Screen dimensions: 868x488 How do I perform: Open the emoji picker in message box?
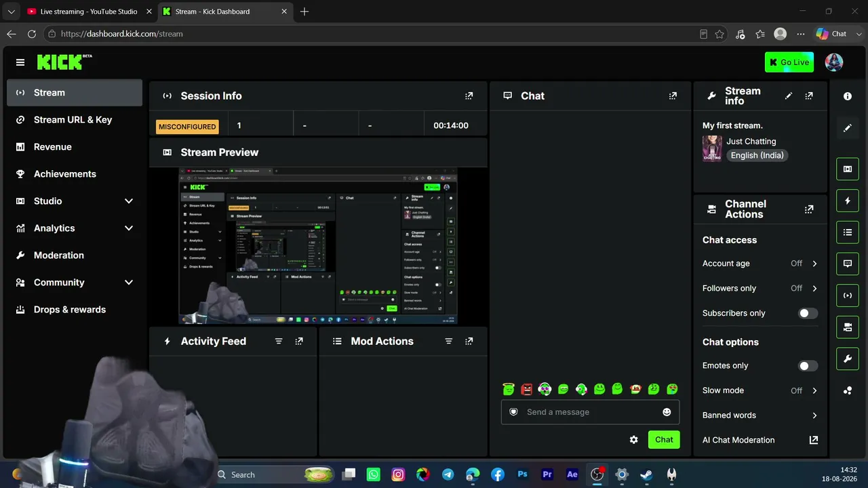[x=667, y=412]
